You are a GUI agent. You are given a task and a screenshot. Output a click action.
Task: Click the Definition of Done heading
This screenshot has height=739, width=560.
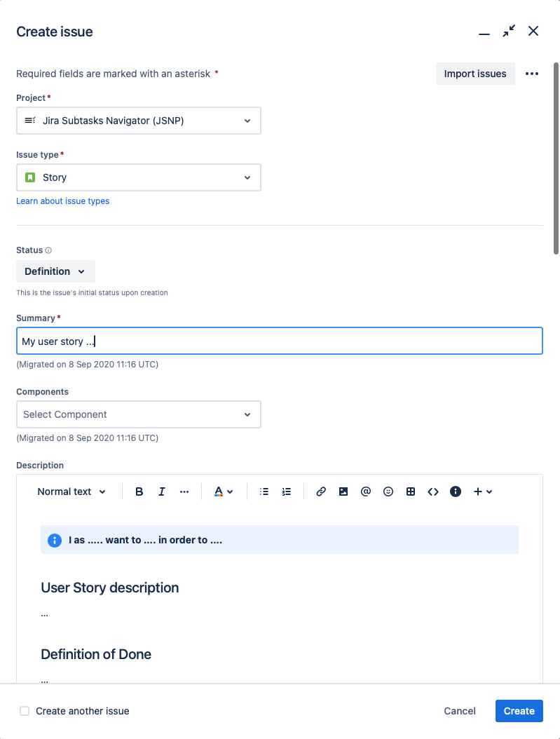96,654
